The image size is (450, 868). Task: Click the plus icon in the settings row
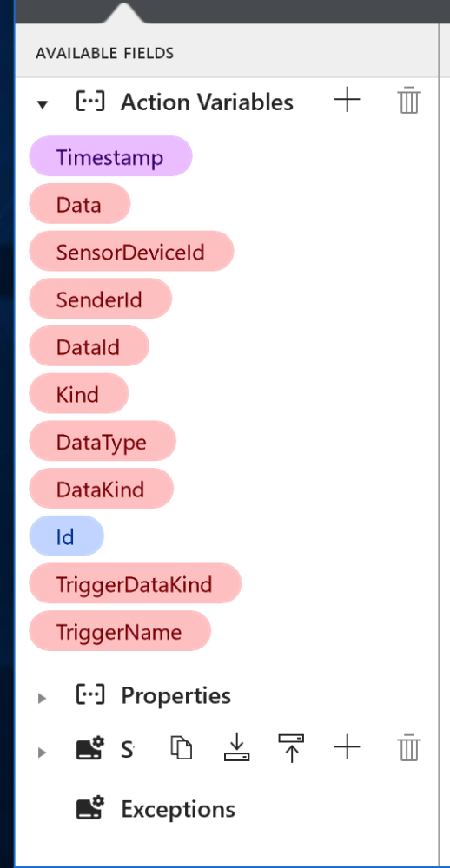(347, 747)
